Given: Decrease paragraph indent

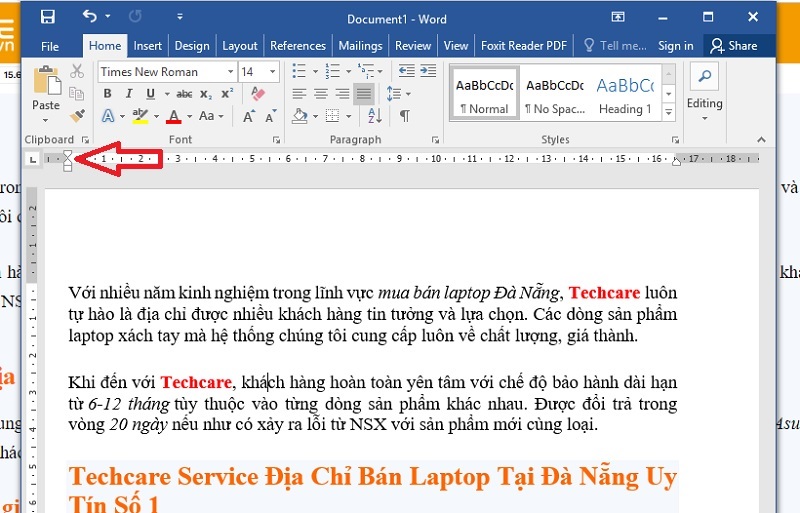Looking at the screenshot, I should (406, 71).
